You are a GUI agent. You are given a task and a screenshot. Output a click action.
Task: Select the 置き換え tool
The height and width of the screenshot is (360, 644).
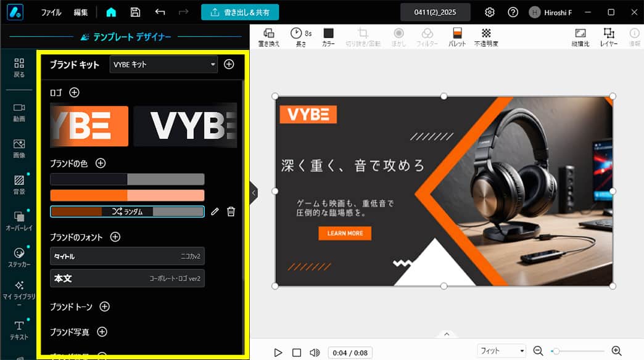[269, 37]
